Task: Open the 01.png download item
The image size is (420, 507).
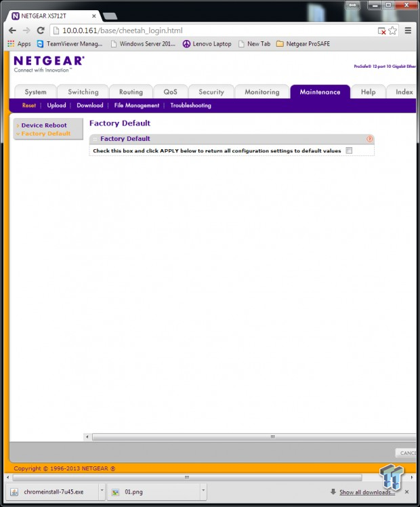Action: [x=154, y=492]
